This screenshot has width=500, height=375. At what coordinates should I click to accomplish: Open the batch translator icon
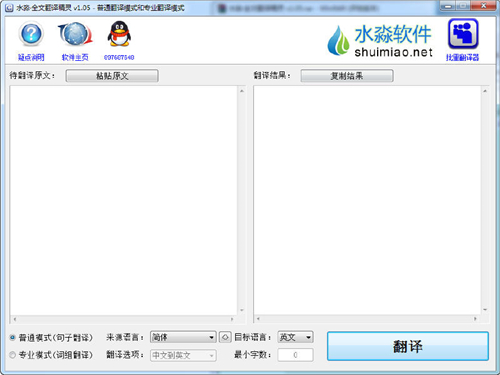pos(463,34)
